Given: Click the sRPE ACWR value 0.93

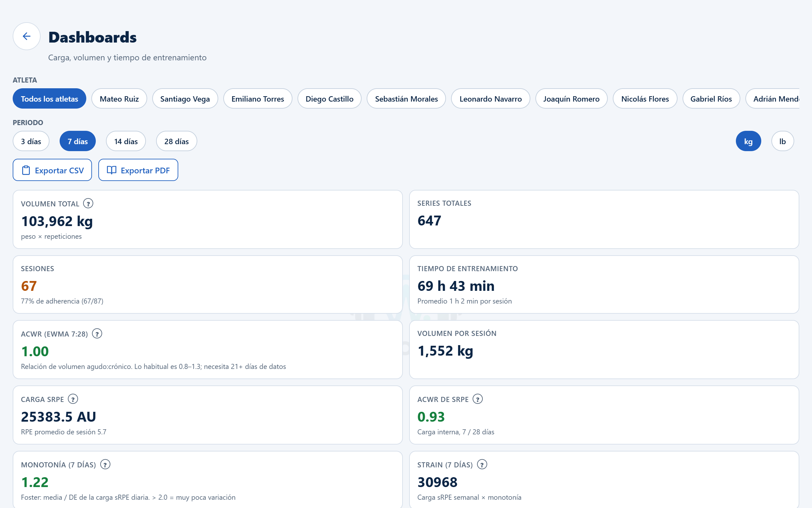Looking at the screenshot, I should pyautogui.click(x=431, y=417).
